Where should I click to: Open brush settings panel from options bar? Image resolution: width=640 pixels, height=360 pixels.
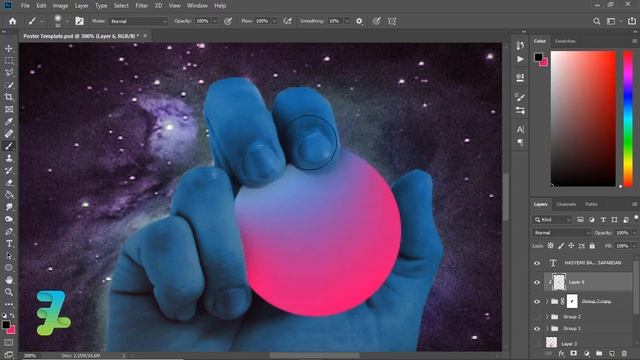(80, 21)
